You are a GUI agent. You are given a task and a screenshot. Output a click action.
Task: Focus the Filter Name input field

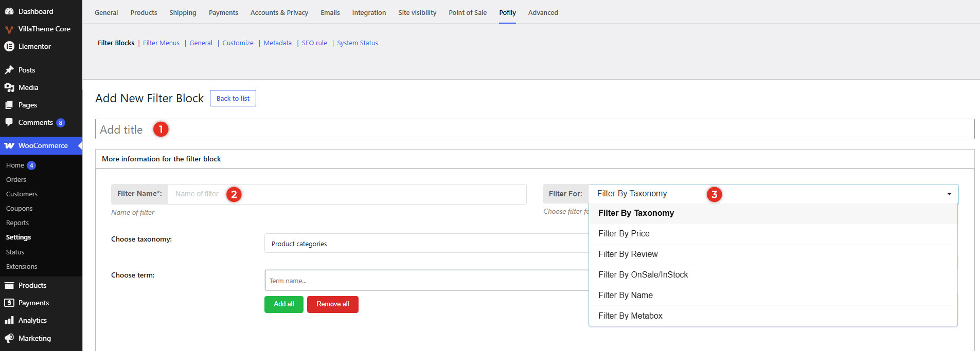(x=347, y=194)
